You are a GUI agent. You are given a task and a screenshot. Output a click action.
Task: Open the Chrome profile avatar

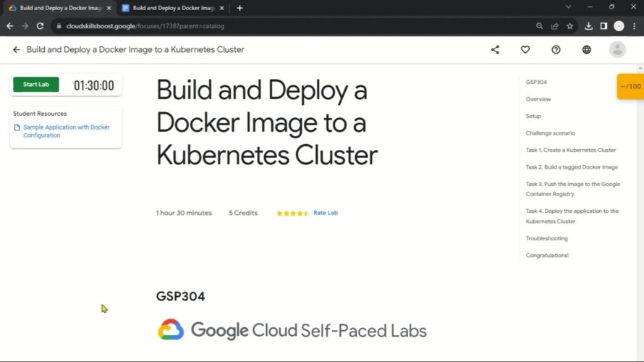pyautogui.click(x=619, y=26)
